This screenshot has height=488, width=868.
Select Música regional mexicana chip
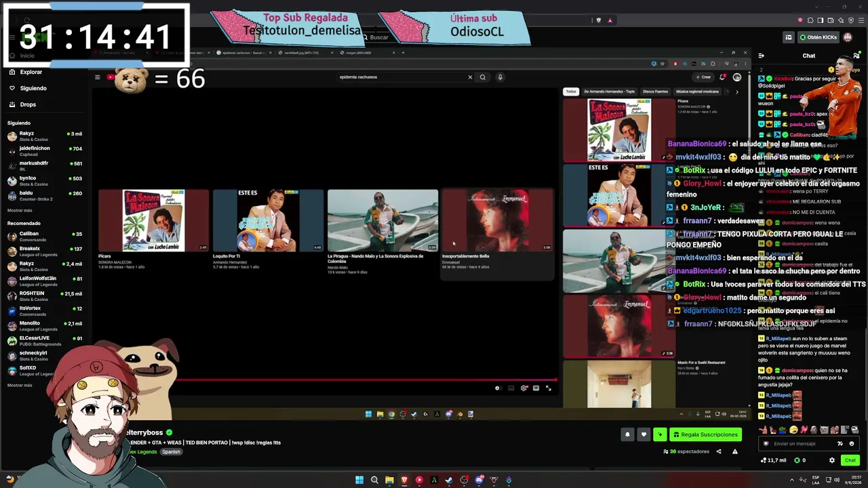[x=697, y=91]
